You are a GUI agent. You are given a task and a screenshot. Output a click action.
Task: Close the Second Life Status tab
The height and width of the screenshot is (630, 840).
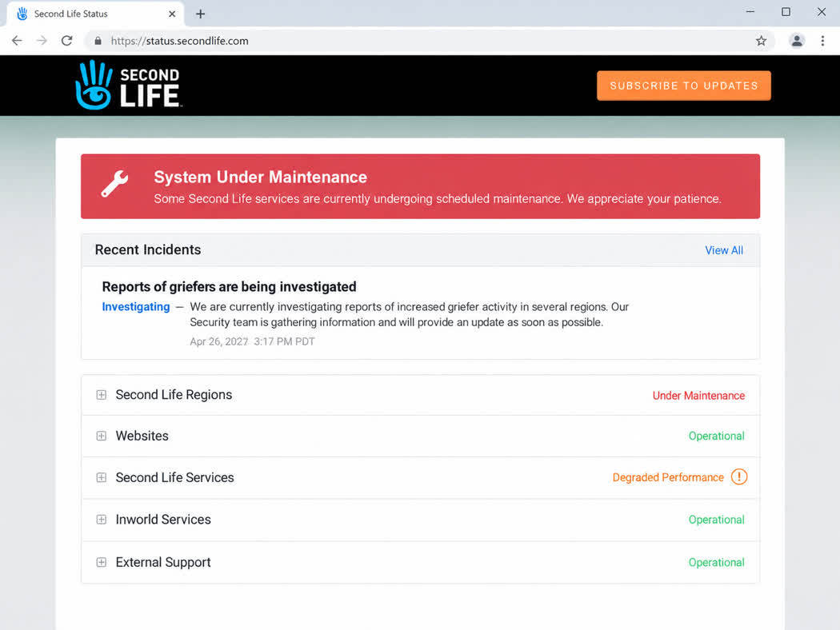[172, 14]
